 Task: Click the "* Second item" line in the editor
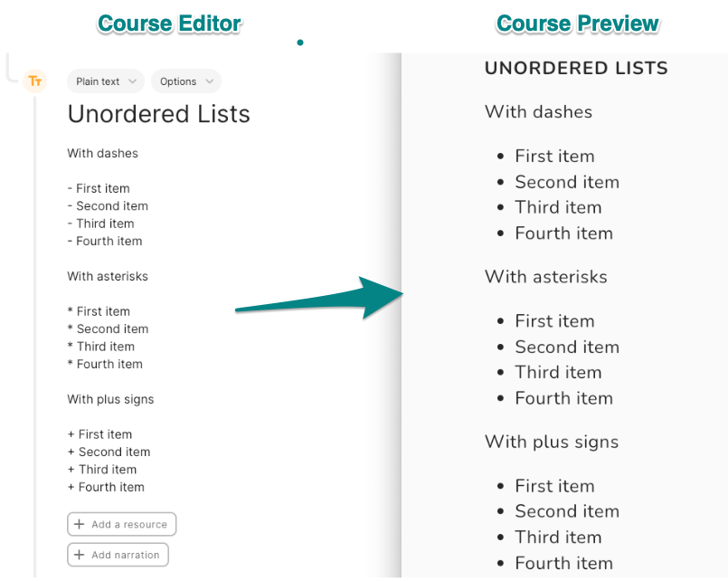(x=108, y=329)
